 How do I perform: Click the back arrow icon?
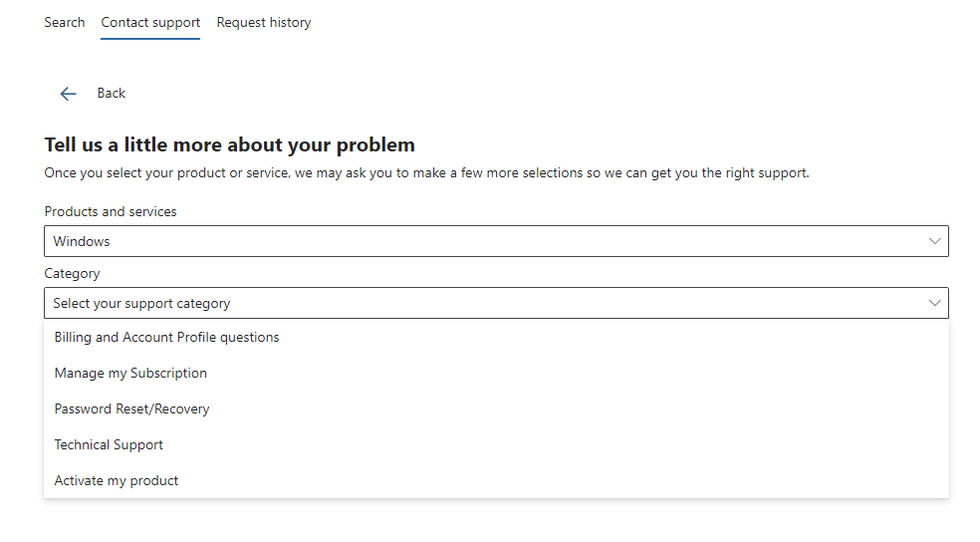tap(68, 94)
